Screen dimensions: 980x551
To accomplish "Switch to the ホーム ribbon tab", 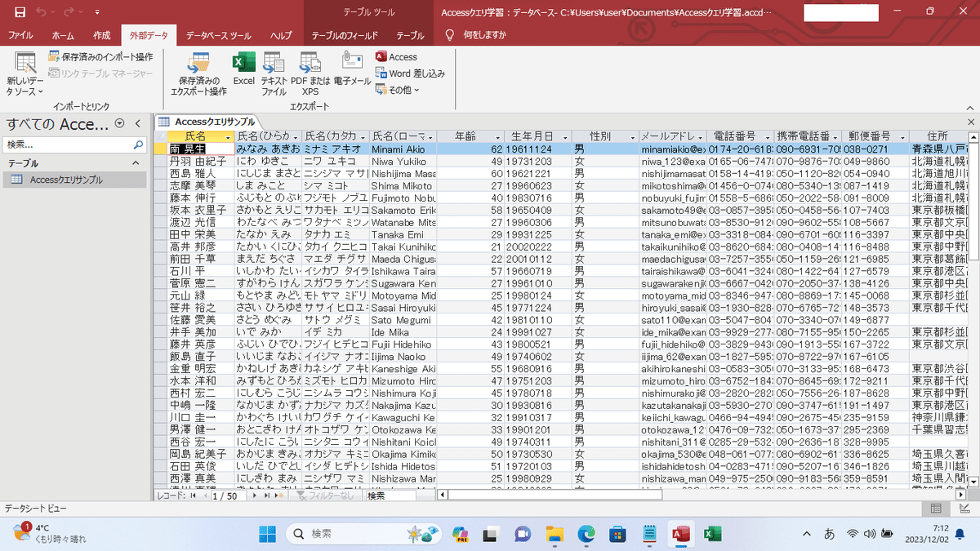I will coord(63,35).
